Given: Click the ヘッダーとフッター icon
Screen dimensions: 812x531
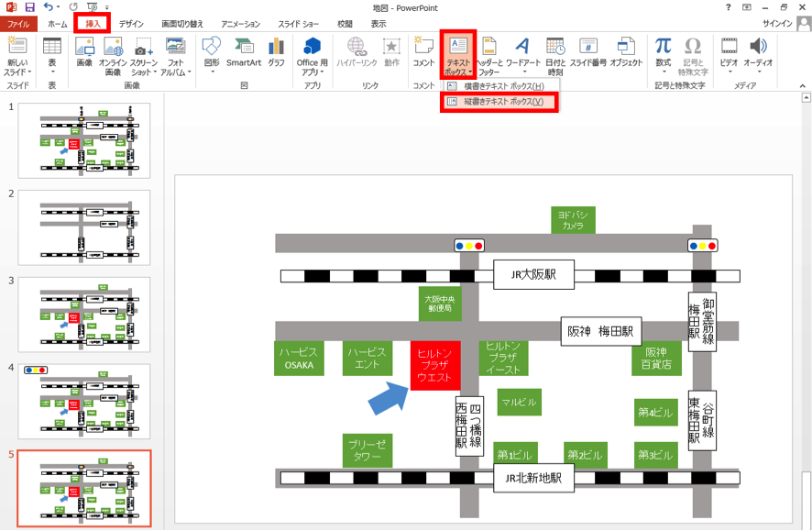Looking at the screenshot, I should (x=488, y=46).
